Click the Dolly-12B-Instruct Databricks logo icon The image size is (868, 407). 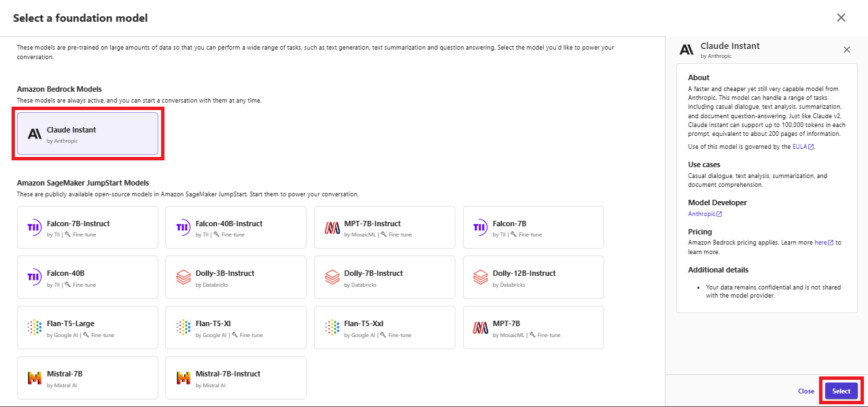click(480, 277)
